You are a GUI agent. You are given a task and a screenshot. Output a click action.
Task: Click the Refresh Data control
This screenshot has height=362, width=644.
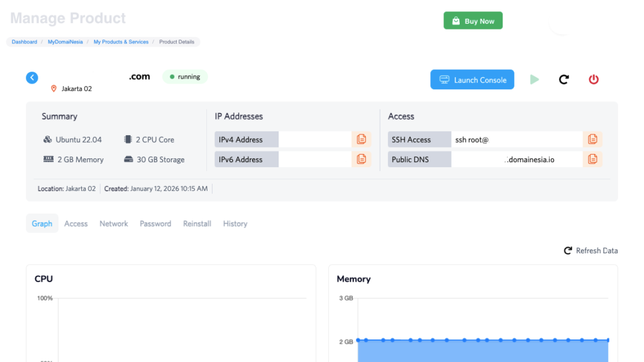[x=590, y=250]
